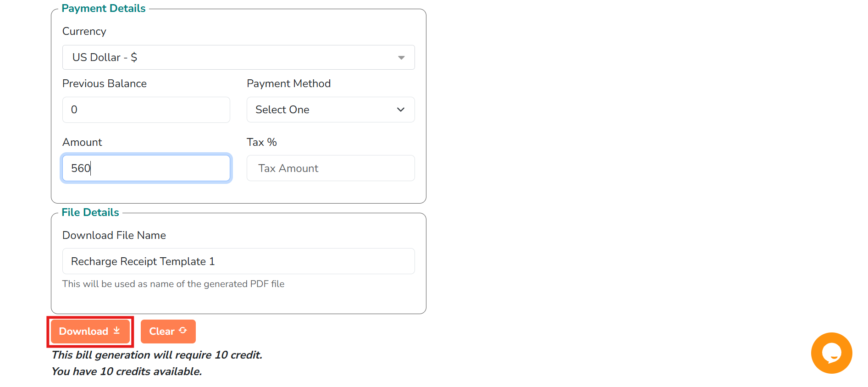Click the Tax % label

[x=261, y=142]
